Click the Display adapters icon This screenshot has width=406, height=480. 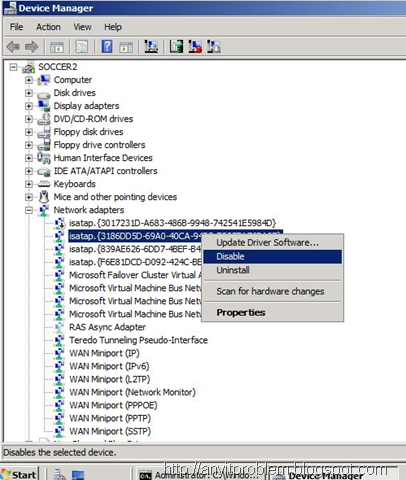pyautogui.click(x=44, y=106)
